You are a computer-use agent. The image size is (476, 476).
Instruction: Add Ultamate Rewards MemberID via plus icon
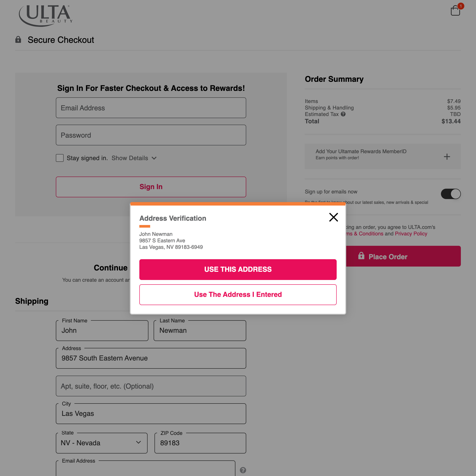(x=447, y=157)
